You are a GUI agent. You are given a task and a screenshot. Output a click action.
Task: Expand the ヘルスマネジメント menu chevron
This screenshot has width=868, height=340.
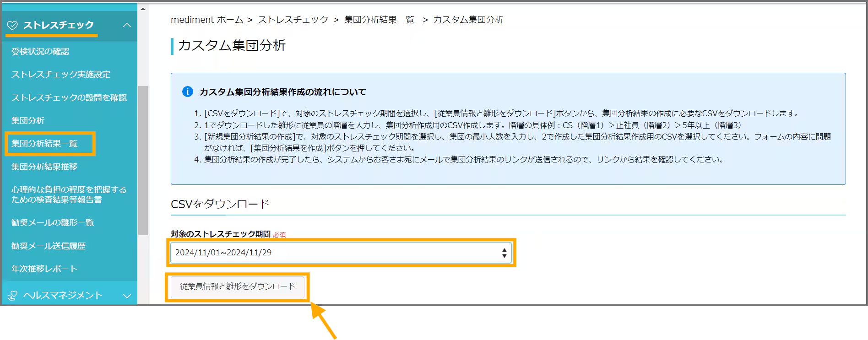point(127,296)
